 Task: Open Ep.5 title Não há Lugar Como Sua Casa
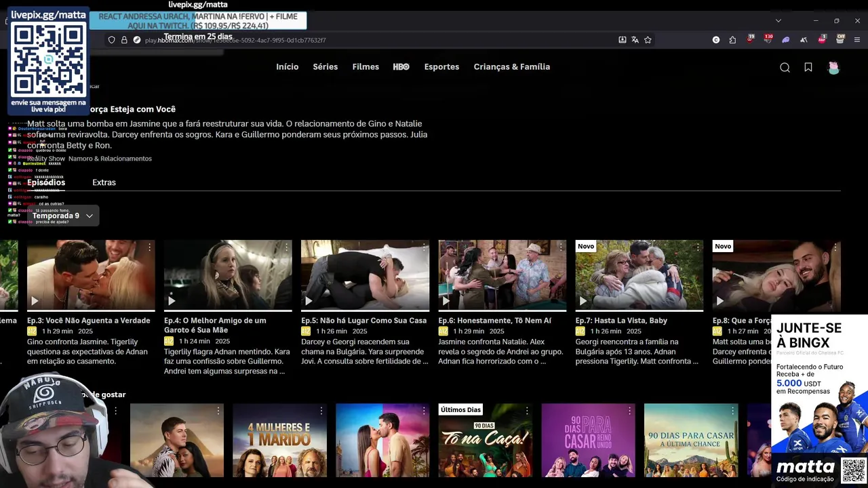[x=363, y=321]
